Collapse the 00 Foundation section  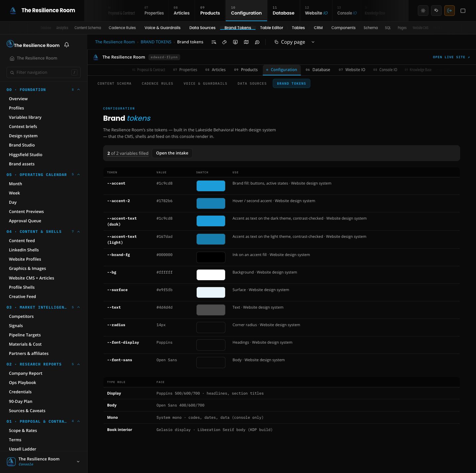(78, 90)
